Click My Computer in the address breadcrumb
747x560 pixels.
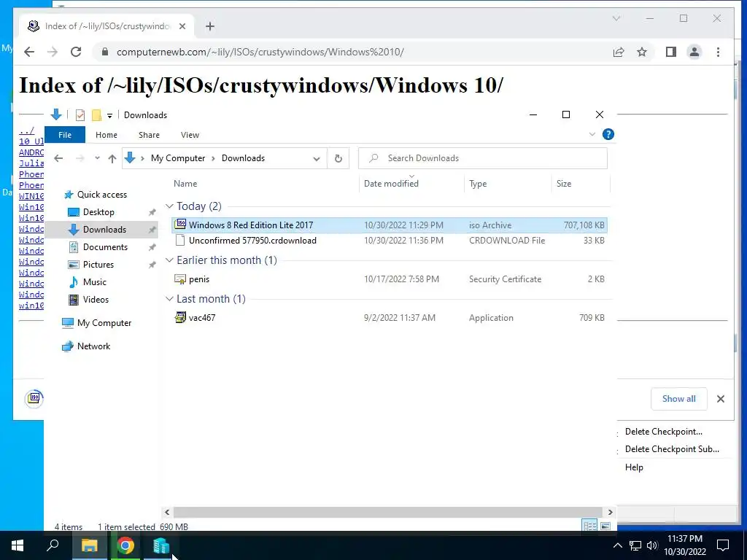178,158
